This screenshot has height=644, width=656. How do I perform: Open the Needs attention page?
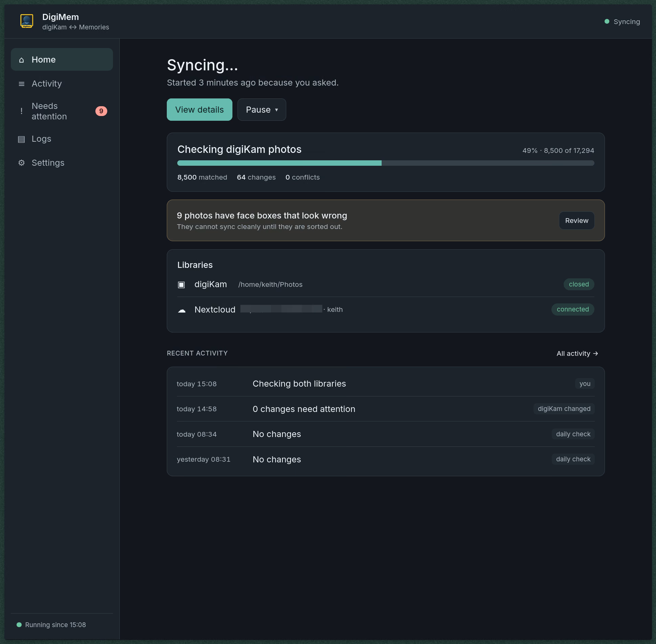click(x=62, y=111)
